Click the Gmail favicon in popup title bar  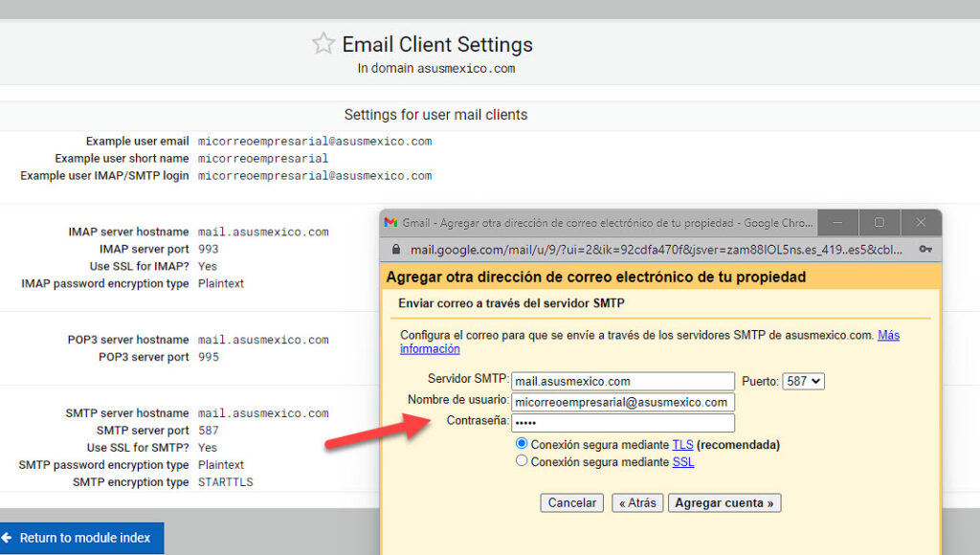click(390, 222)
